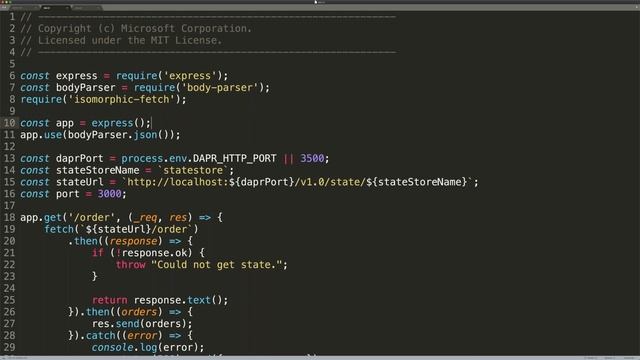Click the stateUrl constant name on line 15
This screenshot has width=640, height=360.
point(80,182)
